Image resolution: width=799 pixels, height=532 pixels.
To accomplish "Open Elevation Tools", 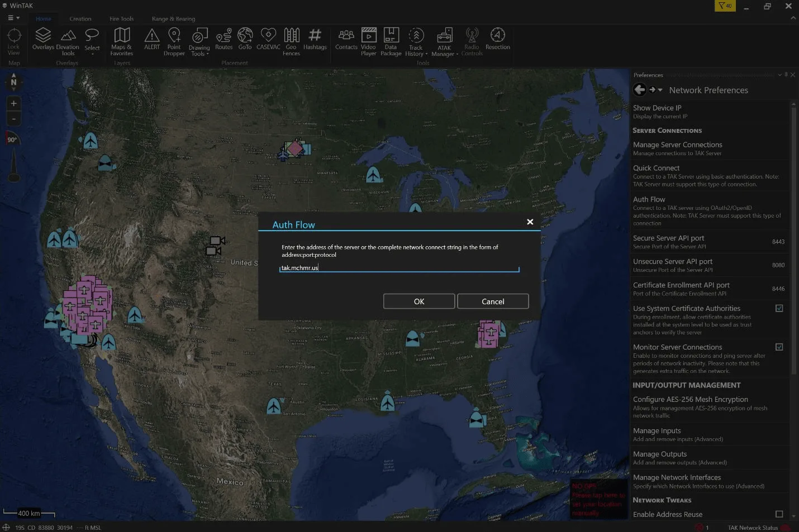I will coord(68,42).
